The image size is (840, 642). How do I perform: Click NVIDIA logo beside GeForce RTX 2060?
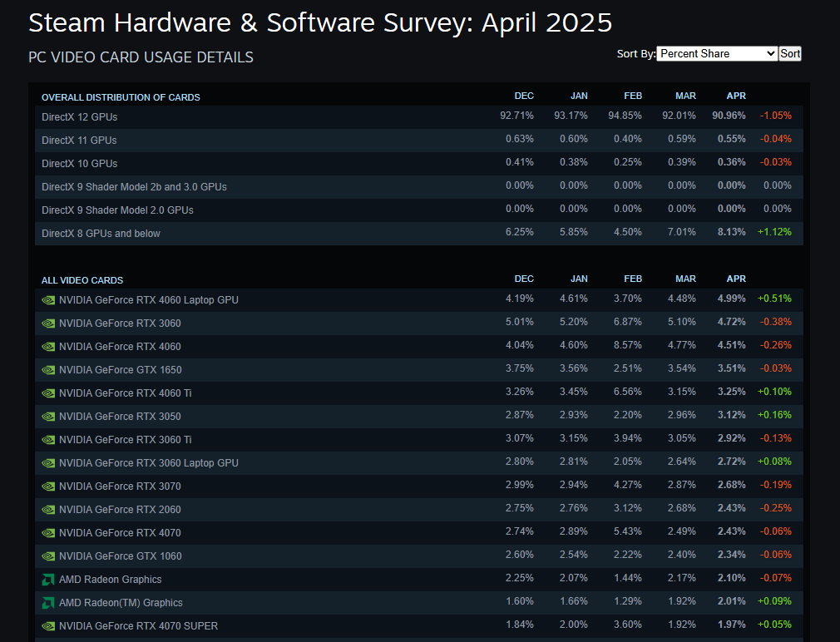48,510
